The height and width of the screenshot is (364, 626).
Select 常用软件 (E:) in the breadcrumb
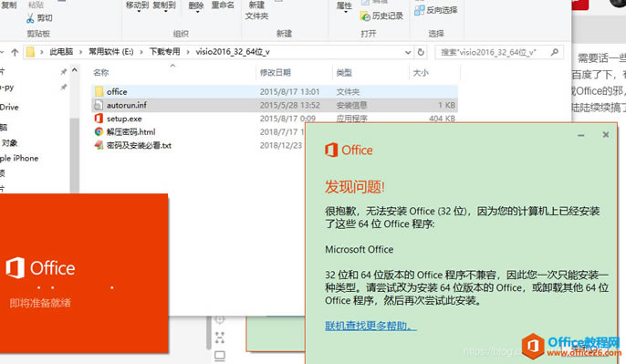point(111,51)
